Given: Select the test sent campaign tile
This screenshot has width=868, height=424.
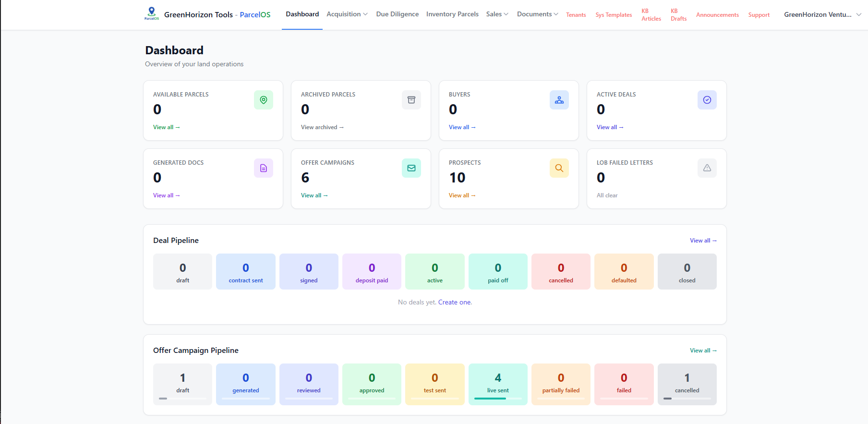Looking at the screenshot, I should click(x=435, y=384).
